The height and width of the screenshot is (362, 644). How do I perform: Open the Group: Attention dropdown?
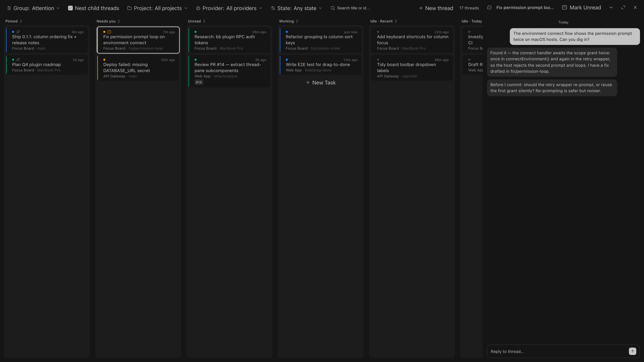tap(33, 8)
